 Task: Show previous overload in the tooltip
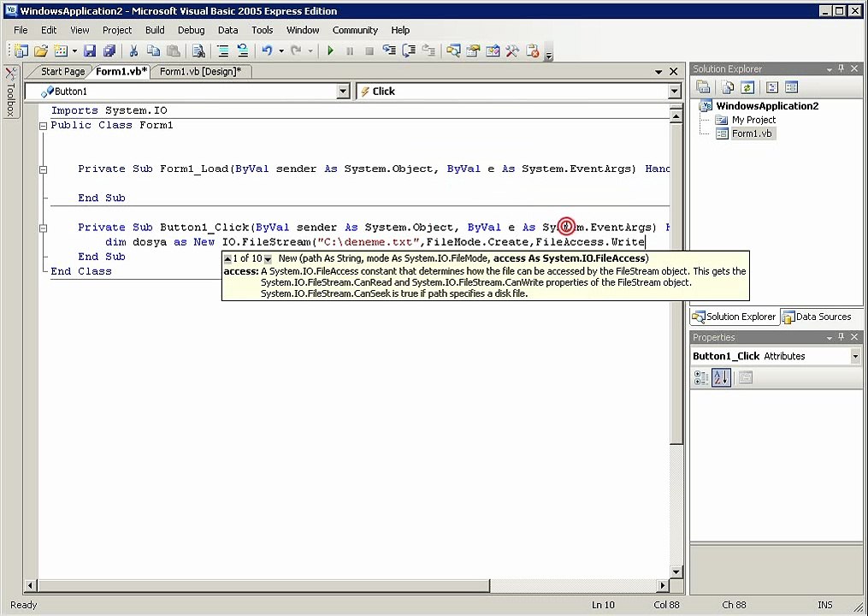[227, 258]
